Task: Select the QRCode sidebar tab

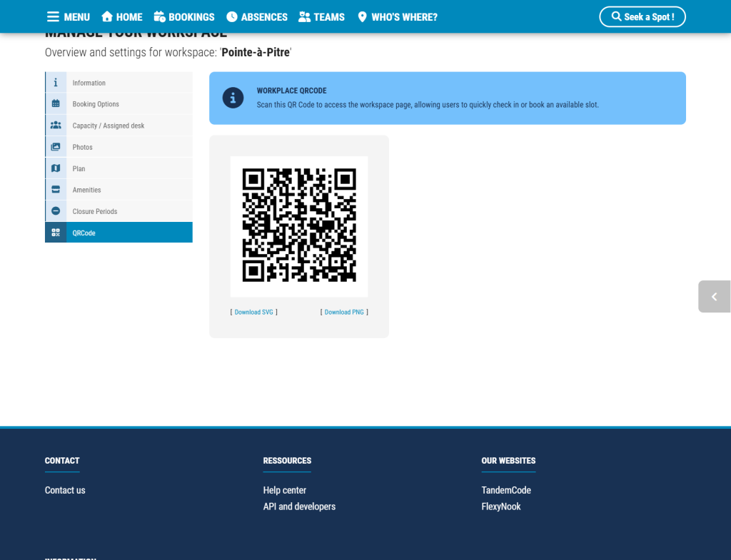Action: [x=119, y=233]
